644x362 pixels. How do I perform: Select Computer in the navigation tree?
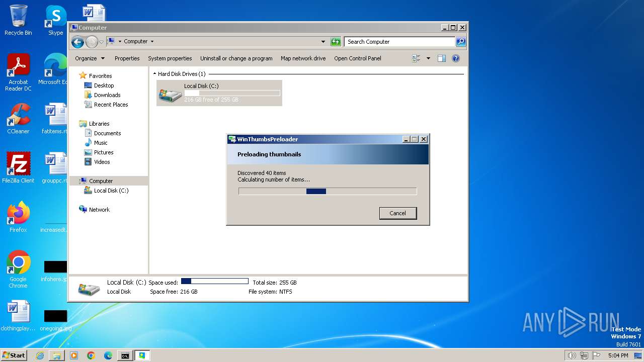point(101,181)
